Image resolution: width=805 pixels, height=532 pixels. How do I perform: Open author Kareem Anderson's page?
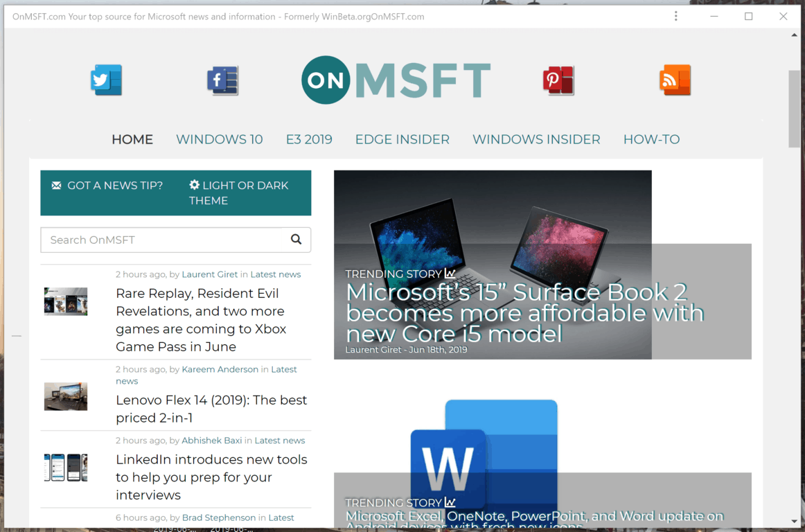tap(220, 369)
